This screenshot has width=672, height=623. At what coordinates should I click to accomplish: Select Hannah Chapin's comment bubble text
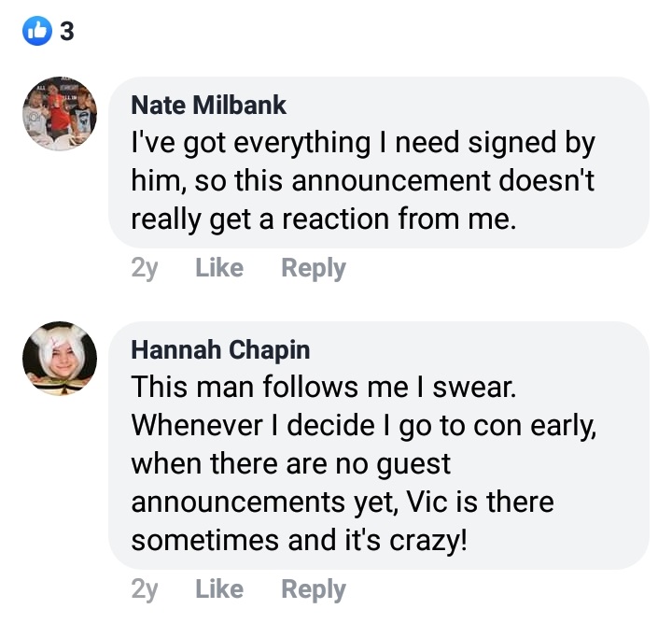364,463
